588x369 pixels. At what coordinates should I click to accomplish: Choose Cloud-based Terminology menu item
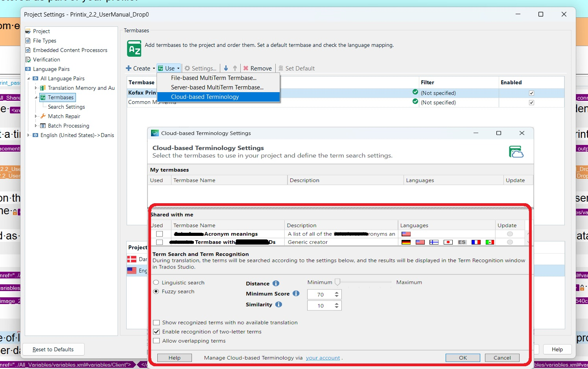[218, 97]
